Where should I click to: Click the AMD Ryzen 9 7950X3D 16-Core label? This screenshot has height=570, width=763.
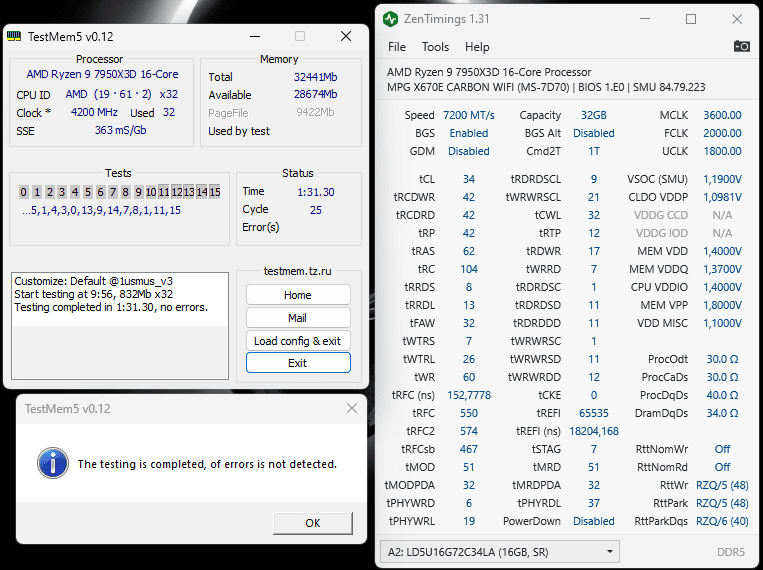pyautogui.click(x=102, y=74)
